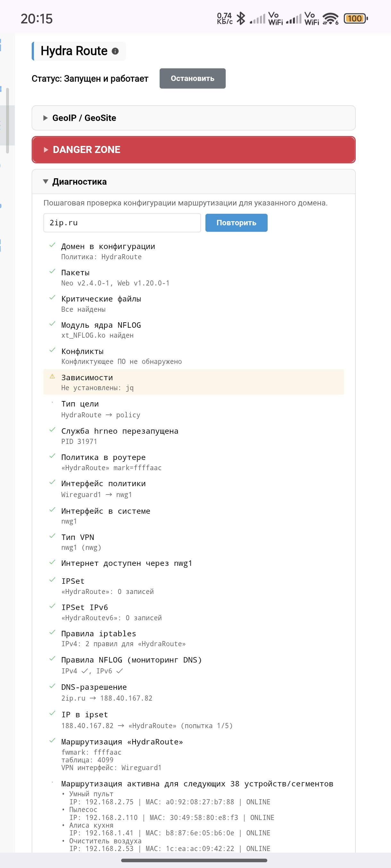Click the left sidebar scrollbar handle
391x868 pixels.
tap(7, 120)
